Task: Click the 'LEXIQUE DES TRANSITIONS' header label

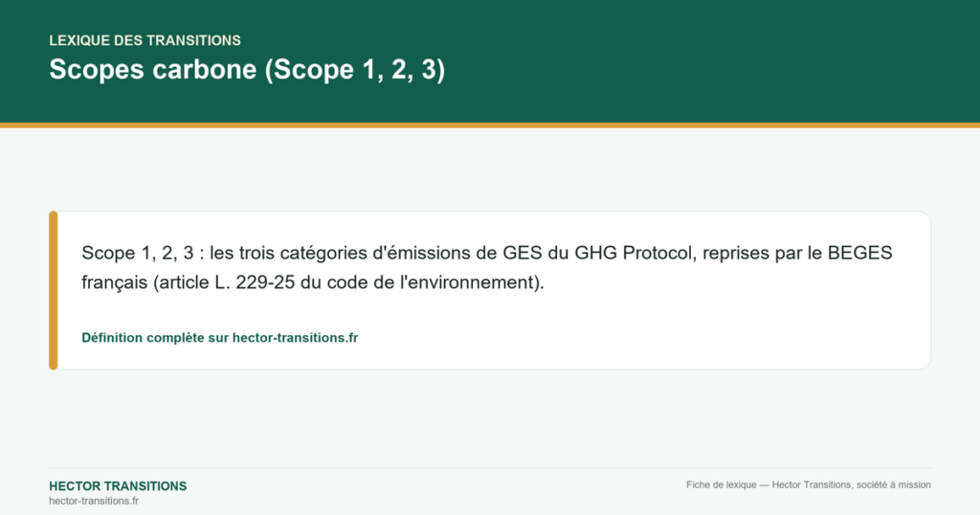Action: 145,40
